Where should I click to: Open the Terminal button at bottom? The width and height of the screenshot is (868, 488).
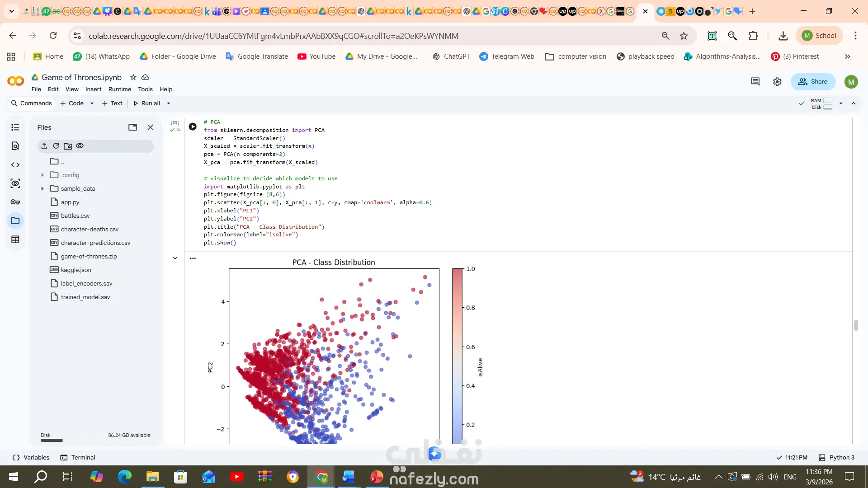78,457
